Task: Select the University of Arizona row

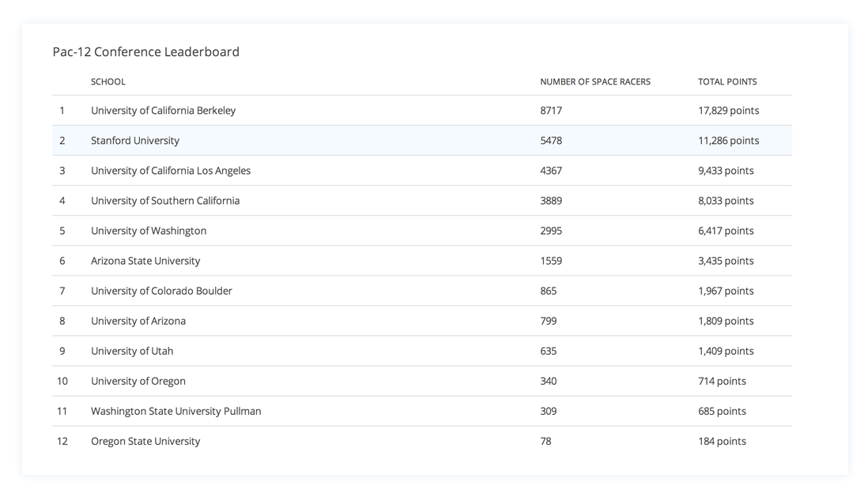Action: tap(138, 321)
